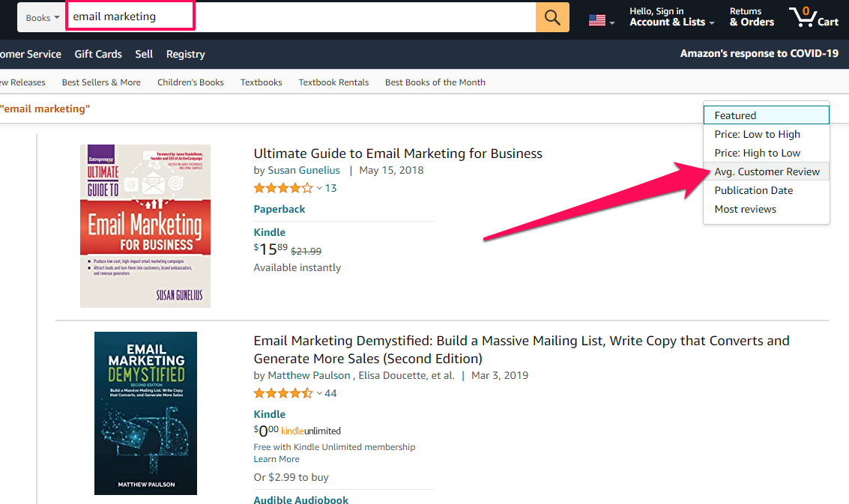The width and height of the screenshot is (849, 504).
Task: Open Returns & Orders page
Action: pyautogui.click(x=752, y=17)
